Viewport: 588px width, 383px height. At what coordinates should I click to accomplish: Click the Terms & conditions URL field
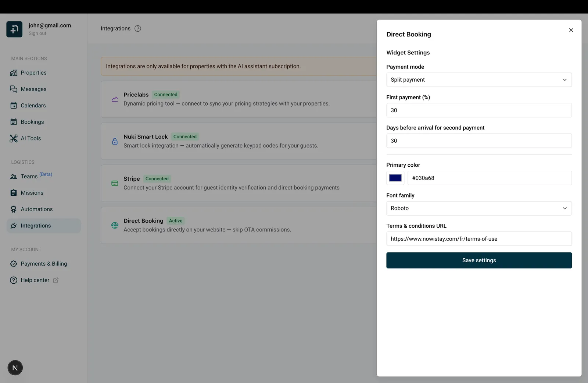[x=479, y=239]
